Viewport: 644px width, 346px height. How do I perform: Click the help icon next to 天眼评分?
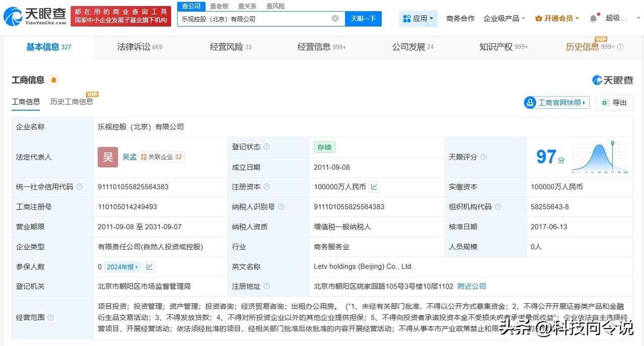click(484, 157)
